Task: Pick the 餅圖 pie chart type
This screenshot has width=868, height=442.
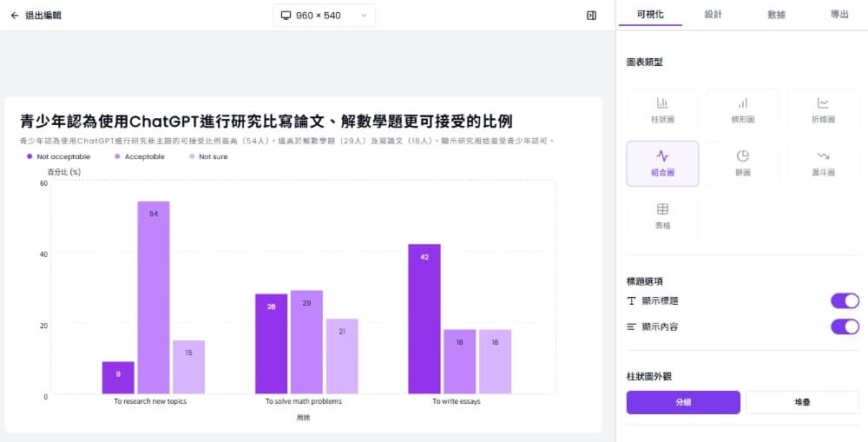Action: coord(742,163)
